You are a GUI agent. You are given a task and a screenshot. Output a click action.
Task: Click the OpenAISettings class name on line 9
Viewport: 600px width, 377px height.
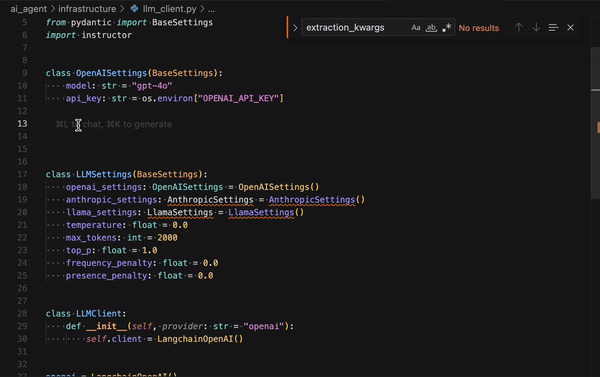pyautogui.click(x=111, y=73)
